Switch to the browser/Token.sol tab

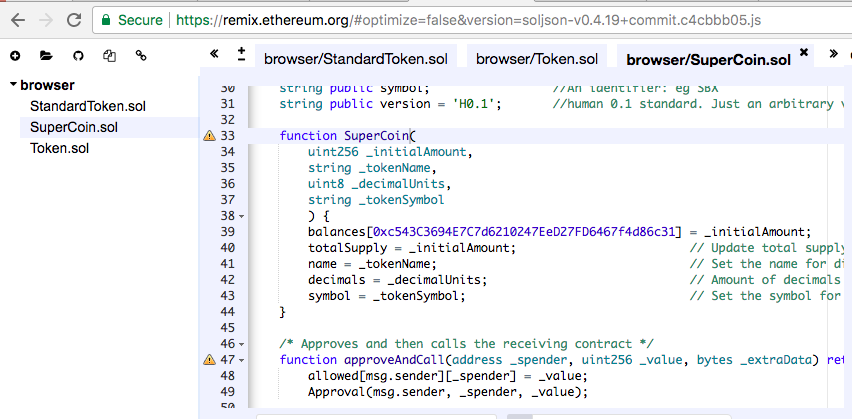tap(536, 59)
